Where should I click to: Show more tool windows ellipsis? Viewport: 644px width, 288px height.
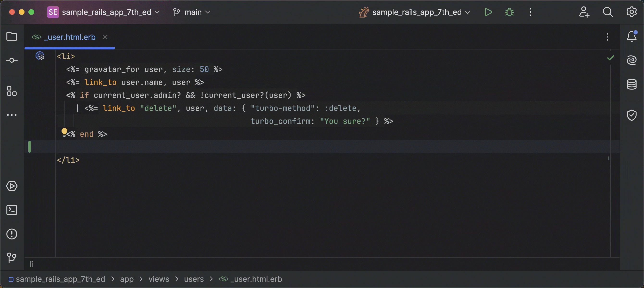point(12,115)
